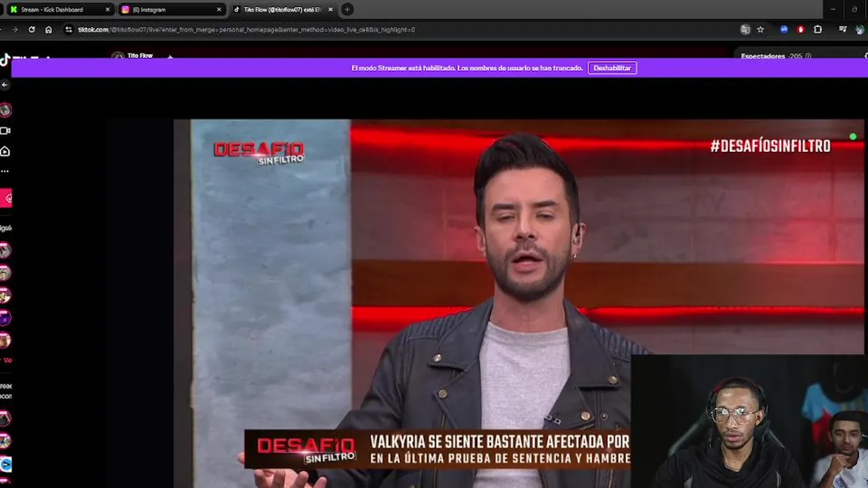The width and height of the screenshot is (868, 488).
Task: Open the blue extension icon in toolbar
Action: click(x=784, y=29)
